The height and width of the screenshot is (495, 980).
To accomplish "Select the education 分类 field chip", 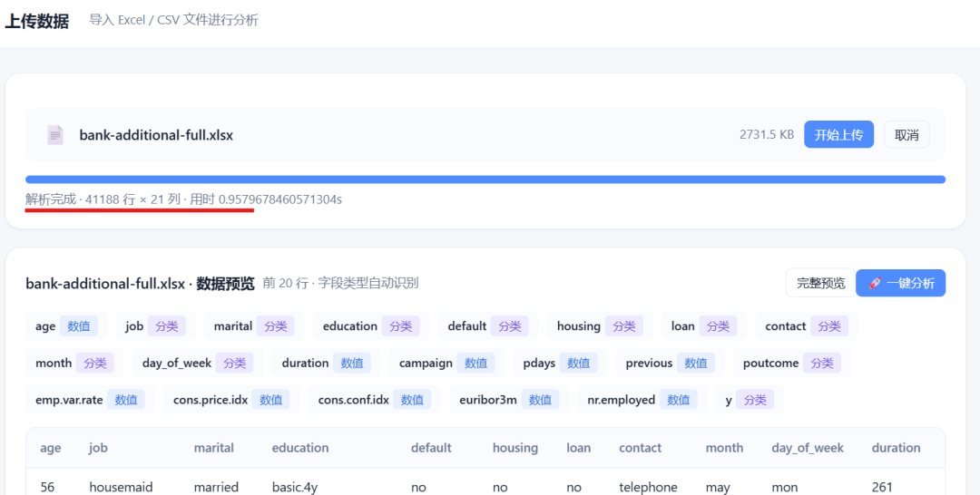I will [x=371, y=325].
